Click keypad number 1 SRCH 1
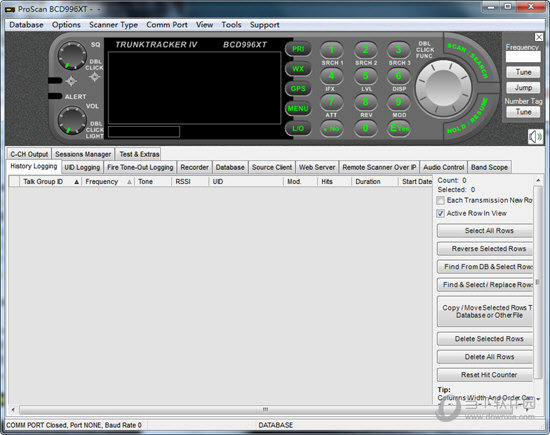The height and width of the screenshot is (435, 550). tap(331, 50)
